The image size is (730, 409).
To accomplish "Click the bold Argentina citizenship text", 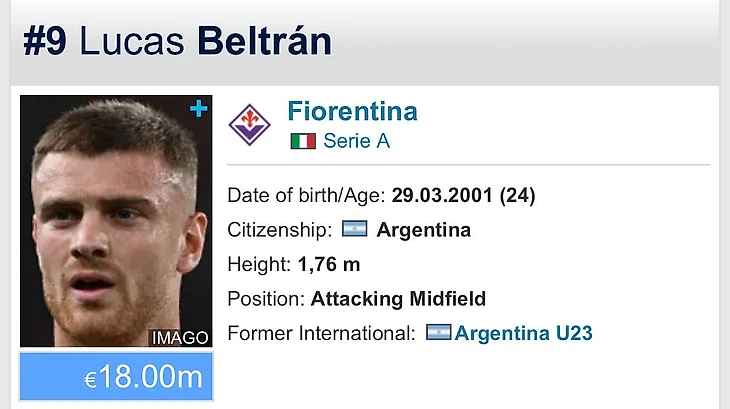I will (423, 230).
